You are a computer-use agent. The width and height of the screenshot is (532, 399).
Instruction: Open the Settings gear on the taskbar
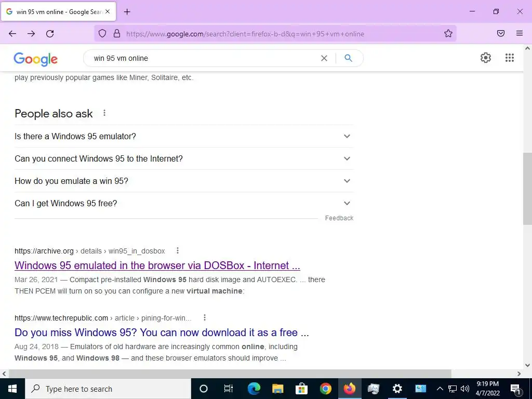(397, 389)
